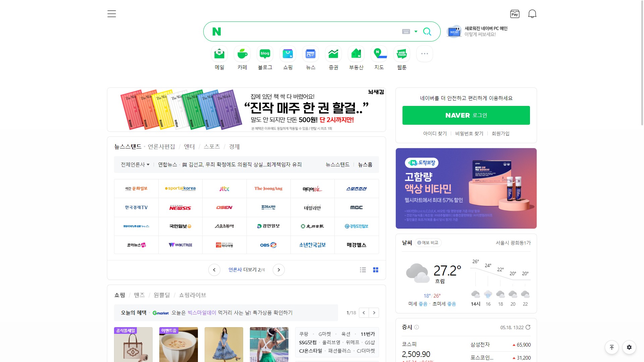The height and width of the screenshot is (362, 644).
Task: Focus the Naver search input field
Action: (x=310, y=32)
